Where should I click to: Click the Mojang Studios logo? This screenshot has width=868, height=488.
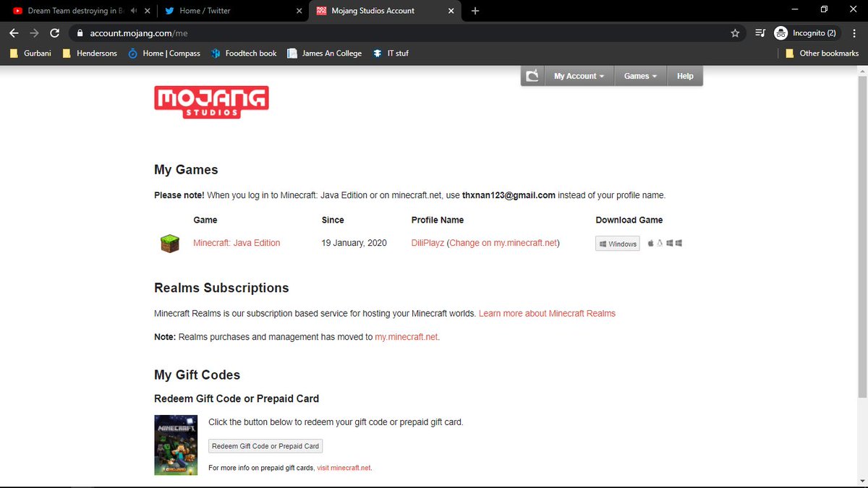coord(211,102)
